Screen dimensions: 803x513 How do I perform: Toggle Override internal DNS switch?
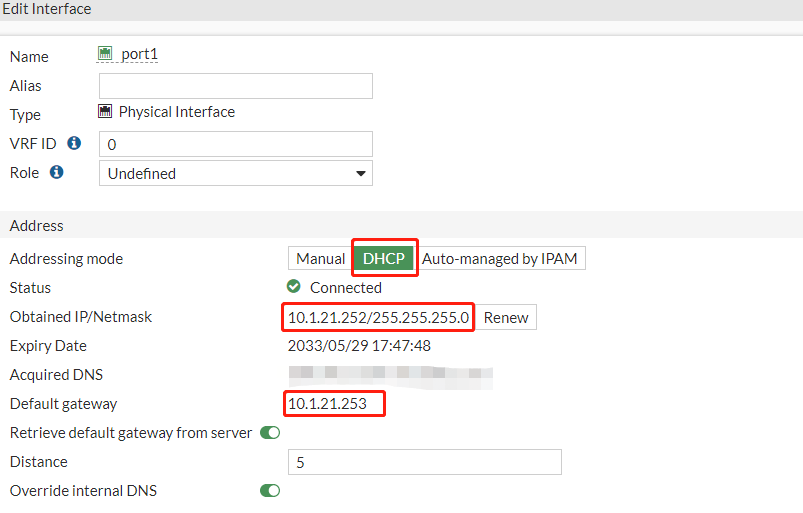(x=270, y=491)
